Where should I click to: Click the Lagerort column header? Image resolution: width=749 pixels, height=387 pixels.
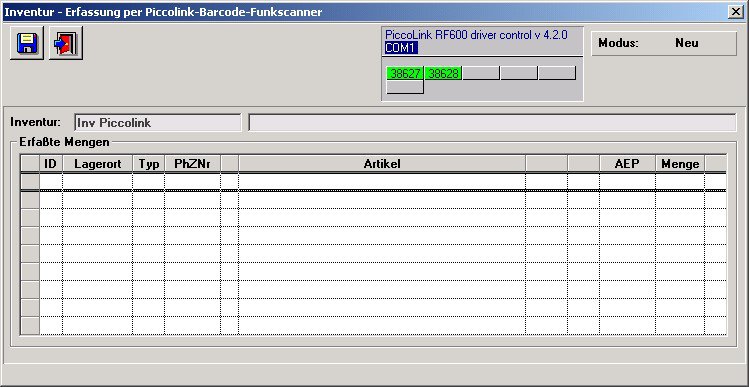pyautogui.click(x=97, y=164)
